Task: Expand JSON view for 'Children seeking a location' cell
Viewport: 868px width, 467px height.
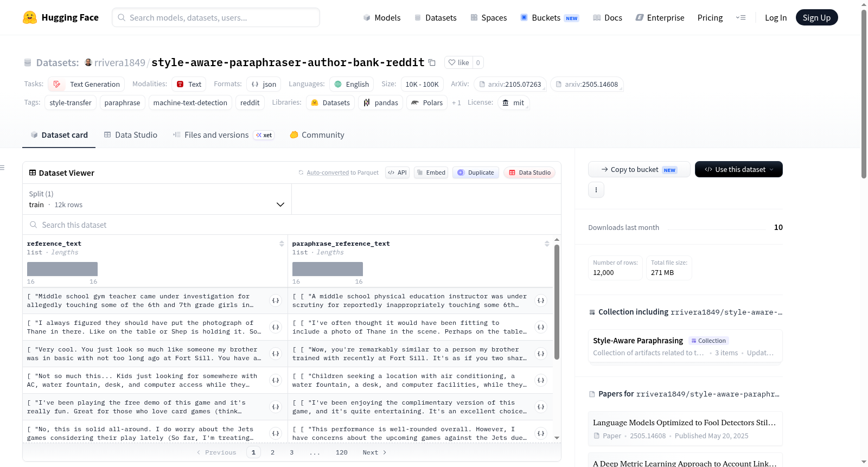Action: pyautogui.click(x=541, y=380)
